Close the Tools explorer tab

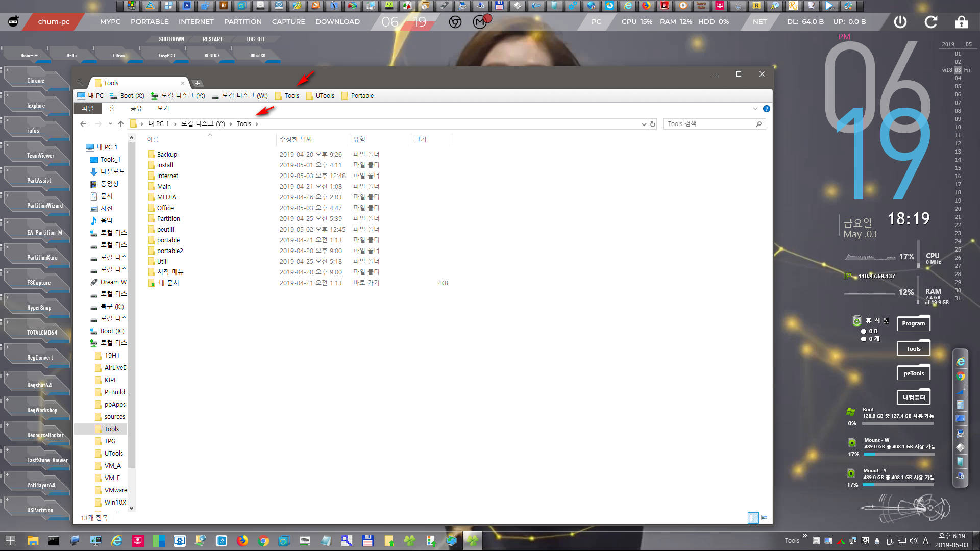182,83
